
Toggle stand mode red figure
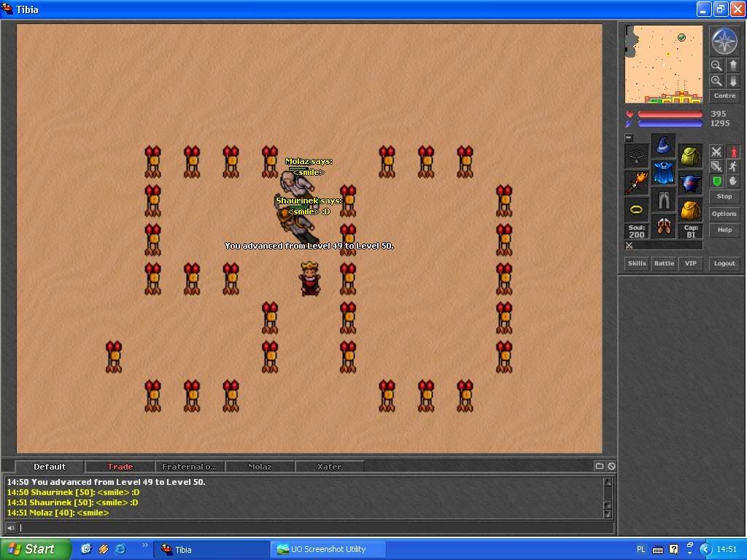733,152
